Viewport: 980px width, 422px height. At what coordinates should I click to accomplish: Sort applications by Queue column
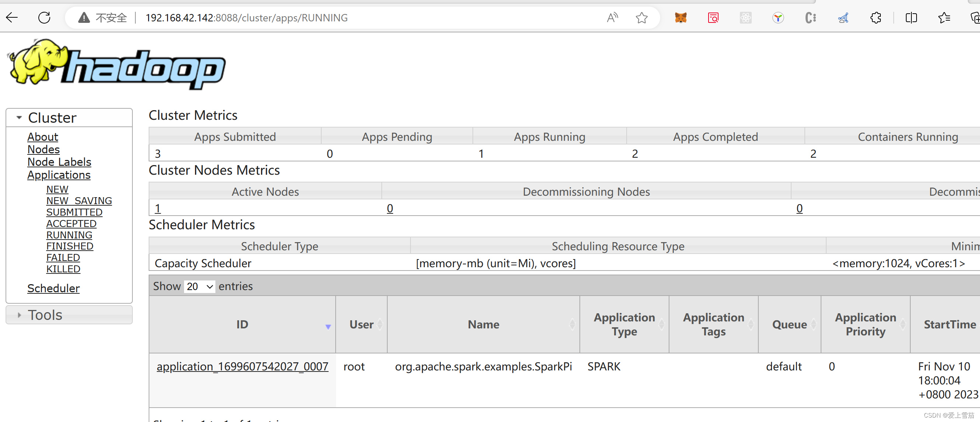coord(789,324)
